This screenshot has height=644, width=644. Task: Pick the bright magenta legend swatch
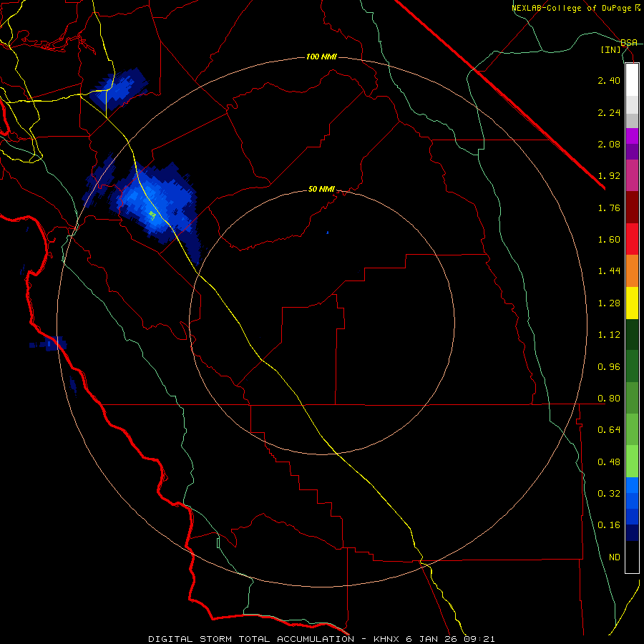(632, 136)
